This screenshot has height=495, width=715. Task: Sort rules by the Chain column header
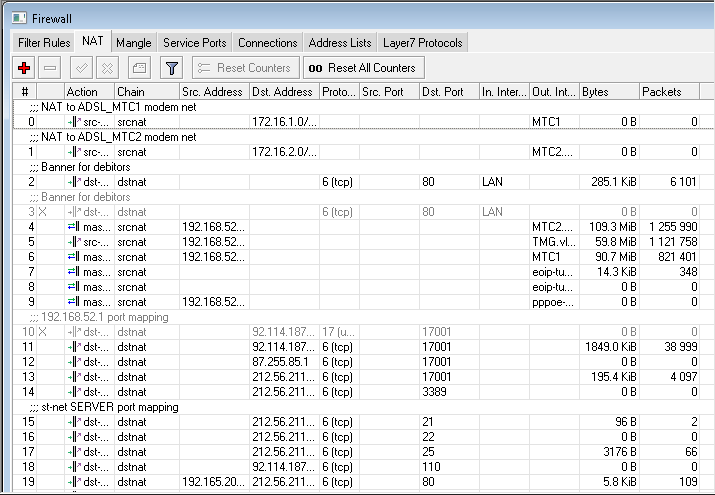click(145, 92)
